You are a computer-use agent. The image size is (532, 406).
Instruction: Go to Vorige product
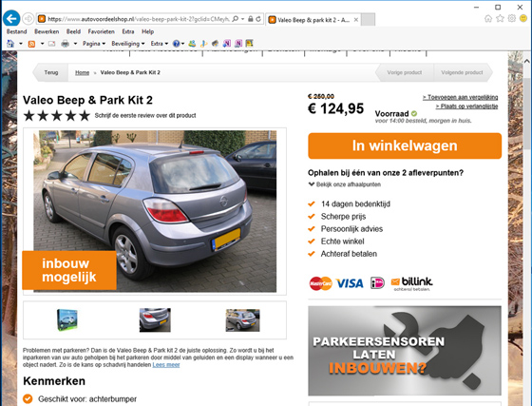[x=405, y=72]
